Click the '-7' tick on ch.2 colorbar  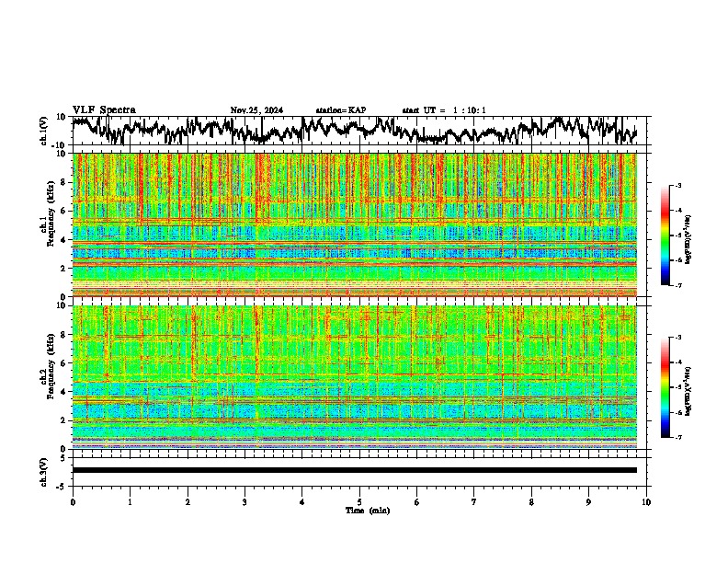click(x=678, y=437)
